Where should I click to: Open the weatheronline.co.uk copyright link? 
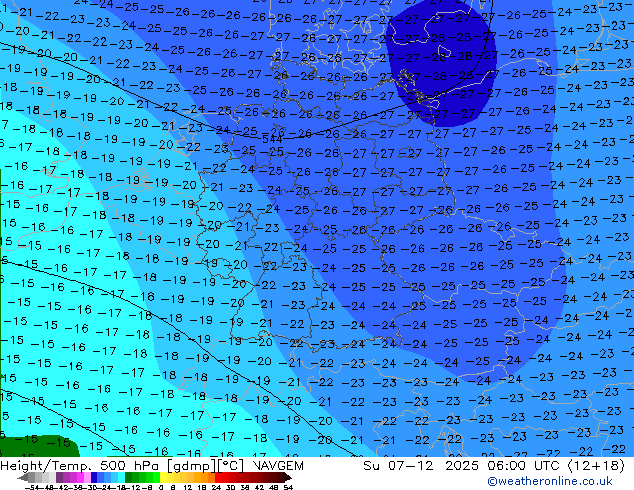click(550, 481)
